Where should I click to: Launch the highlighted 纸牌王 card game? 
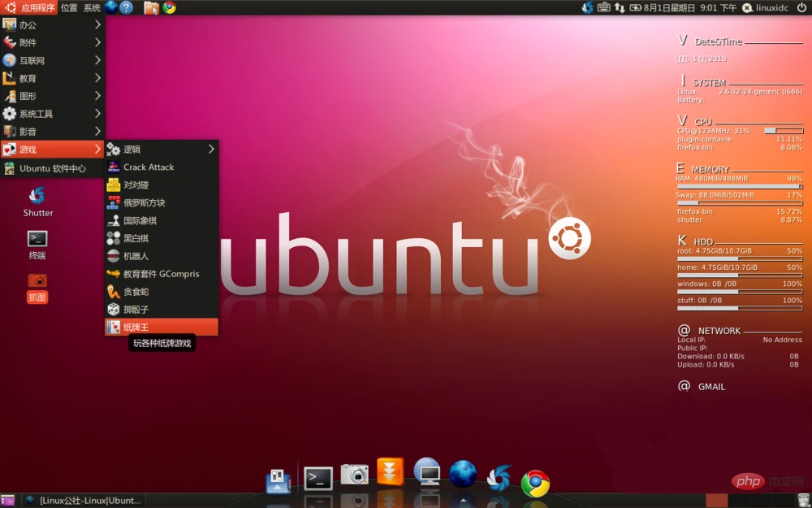[161, 327]
